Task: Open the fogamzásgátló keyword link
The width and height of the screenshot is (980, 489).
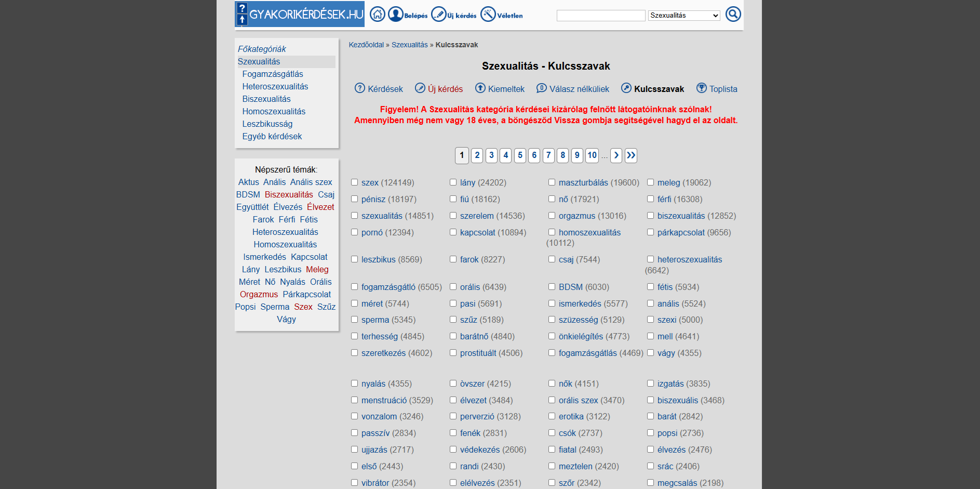Action: [x=388, y=287]
